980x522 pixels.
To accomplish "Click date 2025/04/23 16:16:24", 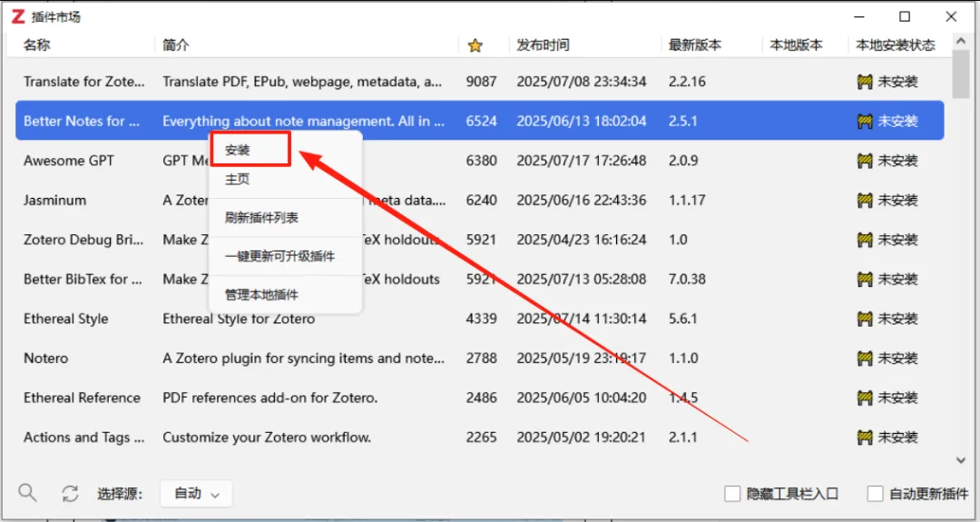I will pos(582,240).
